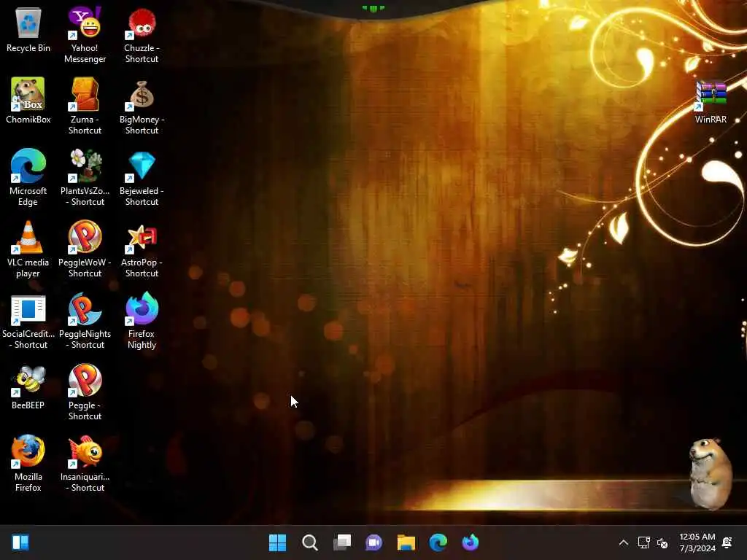The image size is (747, 560).
Task: Open File Explorer from taskbar
Action: [x=406, y=542]
